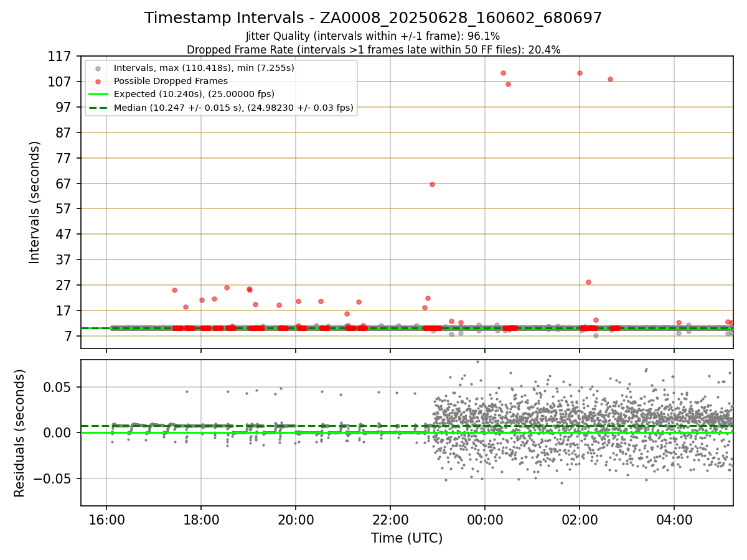This screenshot has height=560, width=747.
Task: Click the red dot marker in the legend
Action: tap(98, 81)
